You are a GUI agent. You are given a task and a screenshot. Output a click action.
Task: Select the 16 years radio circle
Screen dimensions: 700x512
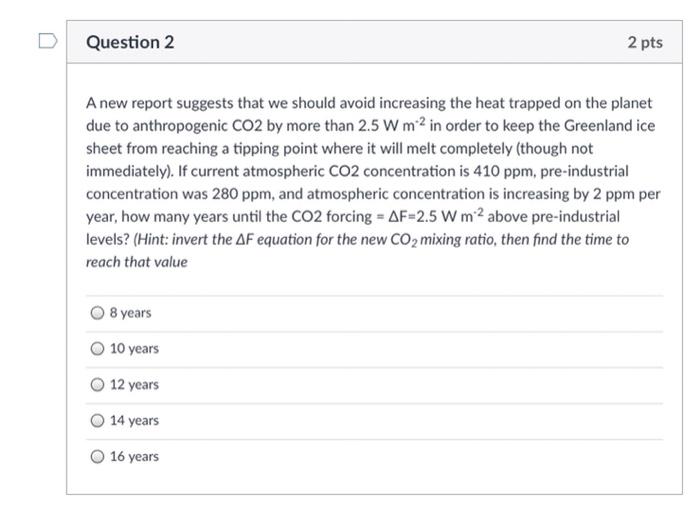click(x=97, y=456)
